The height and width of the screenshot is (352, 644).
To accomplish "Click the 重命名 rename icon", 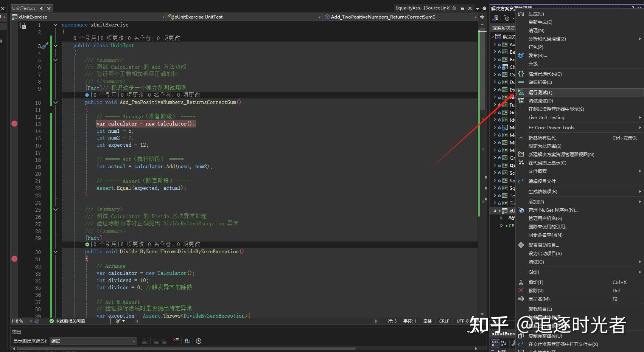I will [521, 299].
